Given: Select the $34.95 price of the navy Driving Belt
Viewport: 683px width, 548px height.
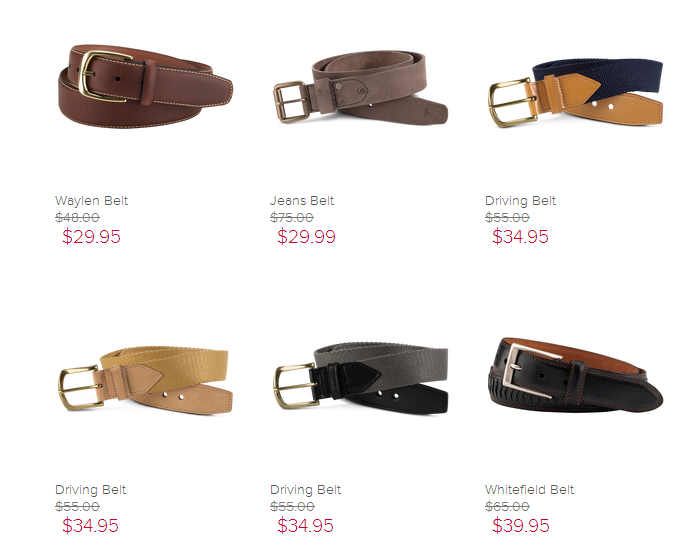Looking at the screenshot, I should [x=520, y=237].
